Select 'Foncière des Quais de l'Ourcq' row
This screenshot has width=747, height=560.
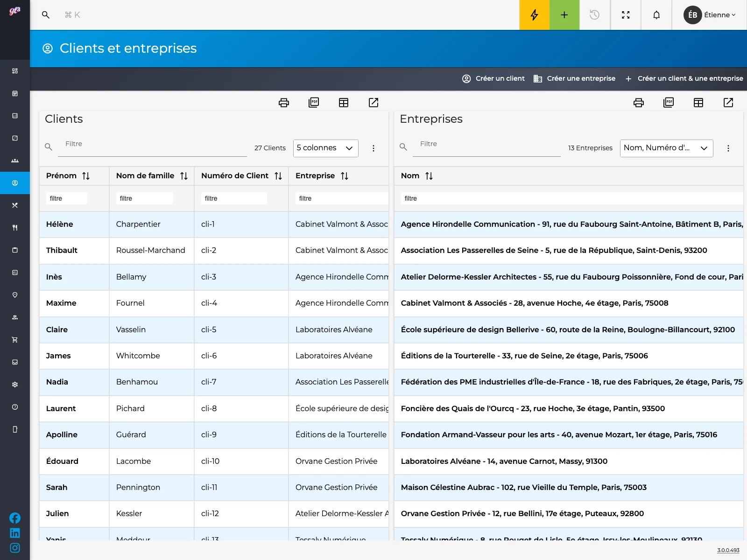tap(569, 408)
